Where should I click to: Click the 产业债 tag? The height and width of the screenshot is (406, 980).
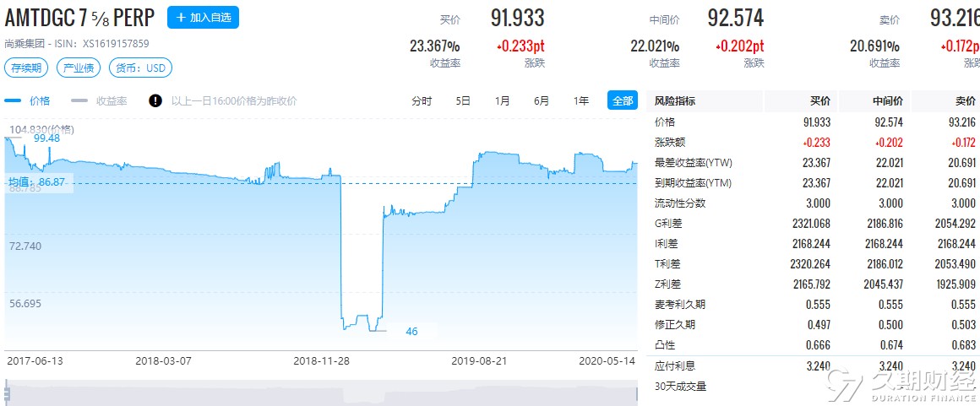(79, 68)
